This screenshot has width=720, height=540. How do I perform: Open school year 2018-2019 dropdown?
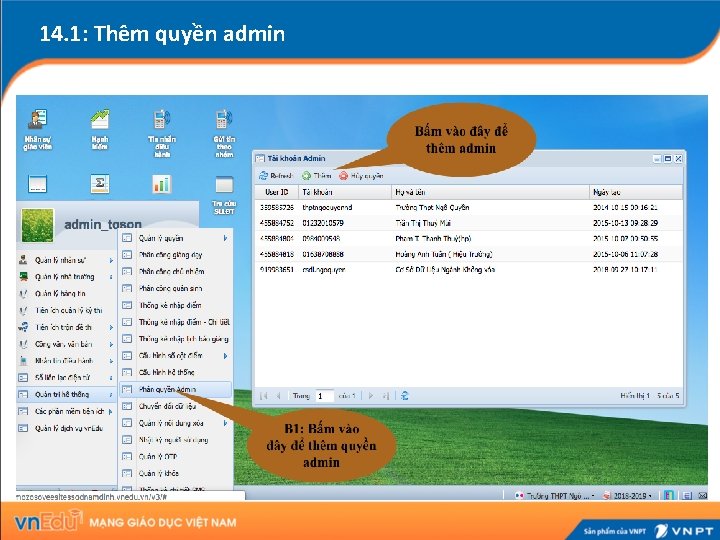[x=627, y=495]
